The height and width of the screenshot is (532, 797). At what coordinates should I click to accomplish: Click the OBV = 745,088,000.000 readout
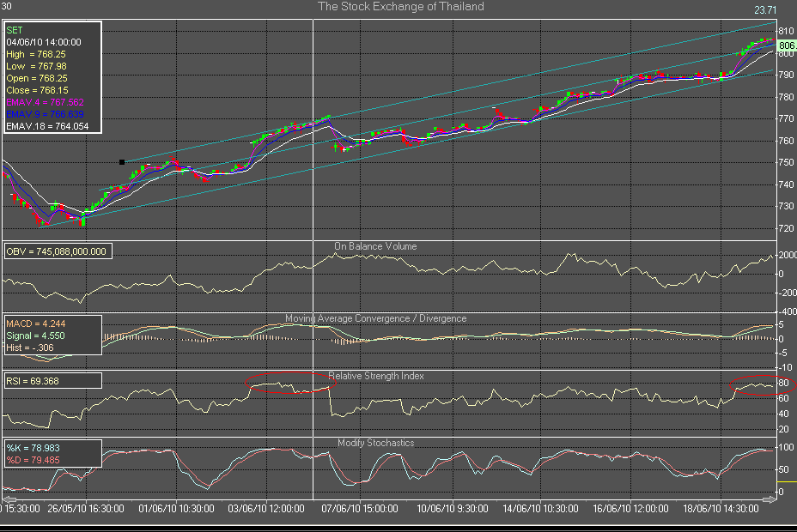[56, 251]
